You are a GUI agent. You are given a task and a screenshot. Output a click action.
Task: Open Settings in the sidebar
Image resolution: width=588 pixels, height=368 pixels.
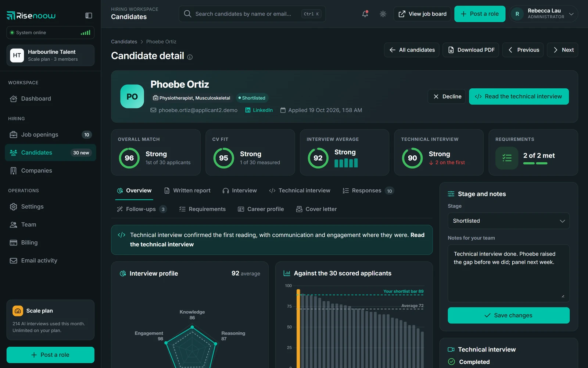50,207
